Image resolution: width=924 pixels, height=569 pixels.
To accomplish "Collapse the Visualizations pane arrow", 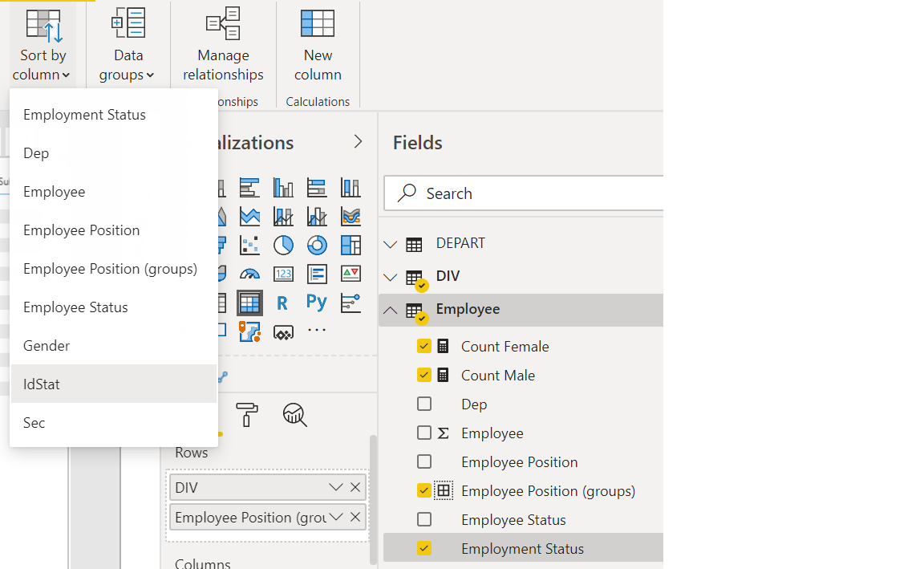I will [358, 141].
